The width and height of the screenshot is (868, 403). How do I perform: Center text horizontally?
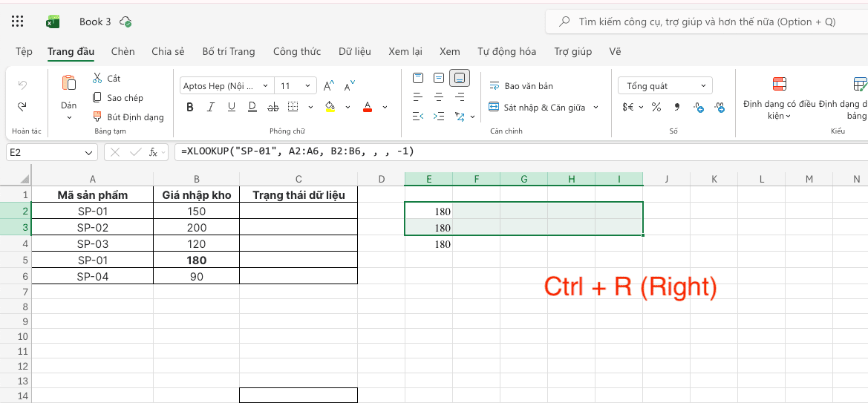[438, 97]
